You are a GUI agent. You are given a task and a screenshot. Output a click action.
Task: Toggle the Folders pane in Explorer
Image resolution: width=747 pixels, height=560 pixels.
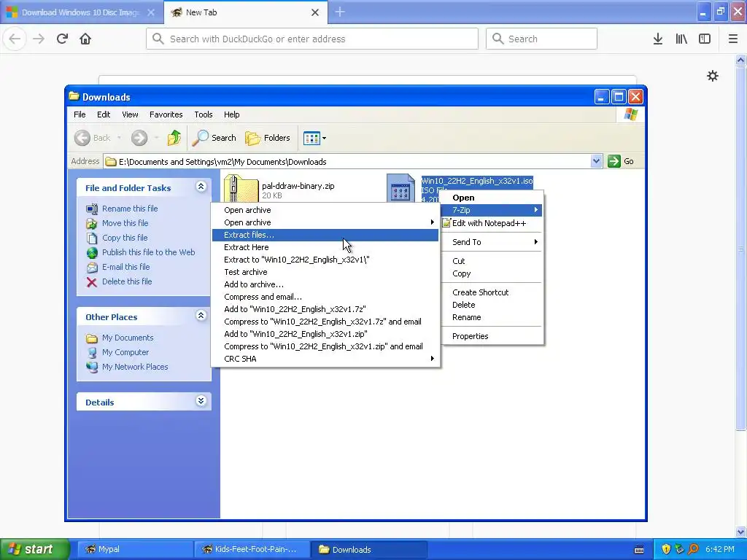(268, 138)
